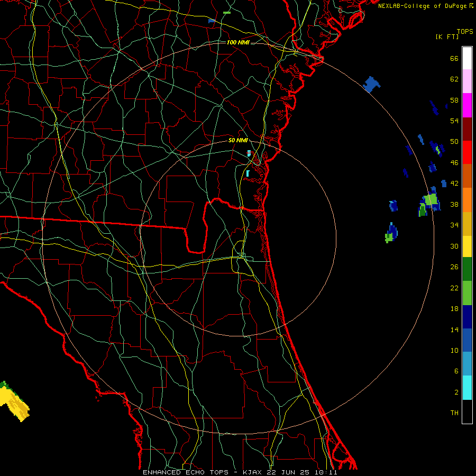Select the dark red legend swatch

tap(467, 129)
